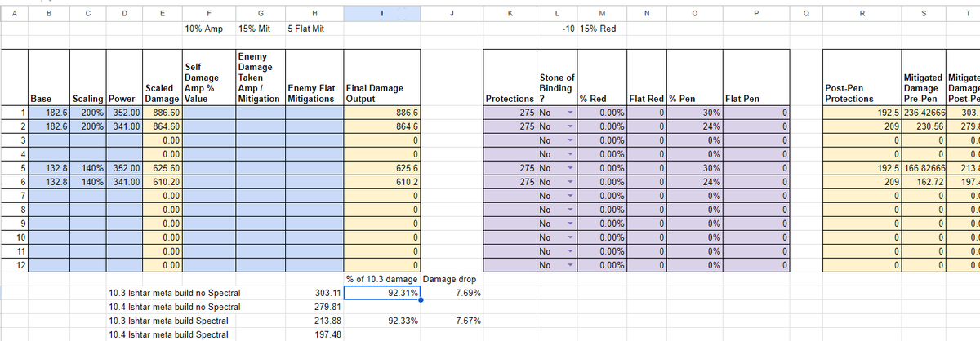
Task: Select column header Q
Action: coord(808,12)
